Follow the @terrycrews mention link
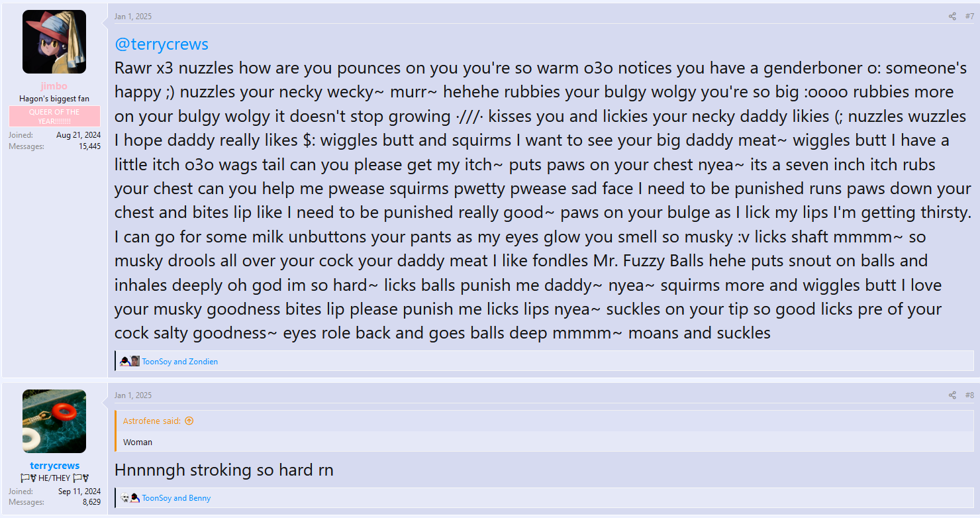 point(162,44)
